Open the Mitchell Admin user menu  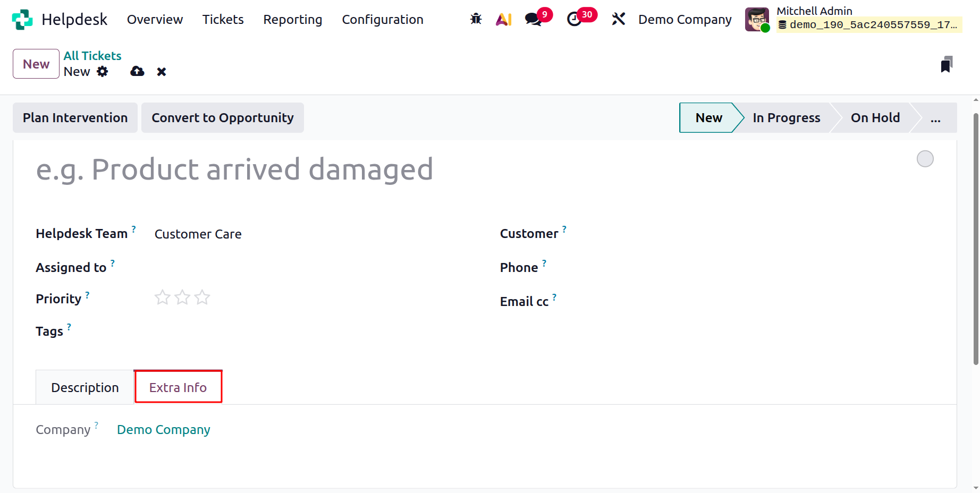click(854, 20)
